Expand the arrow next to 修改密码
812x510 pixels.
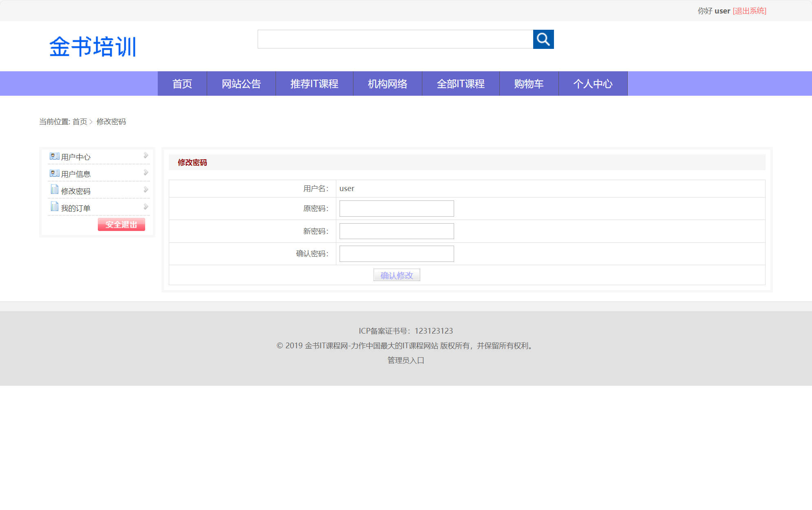click(146, 189)
